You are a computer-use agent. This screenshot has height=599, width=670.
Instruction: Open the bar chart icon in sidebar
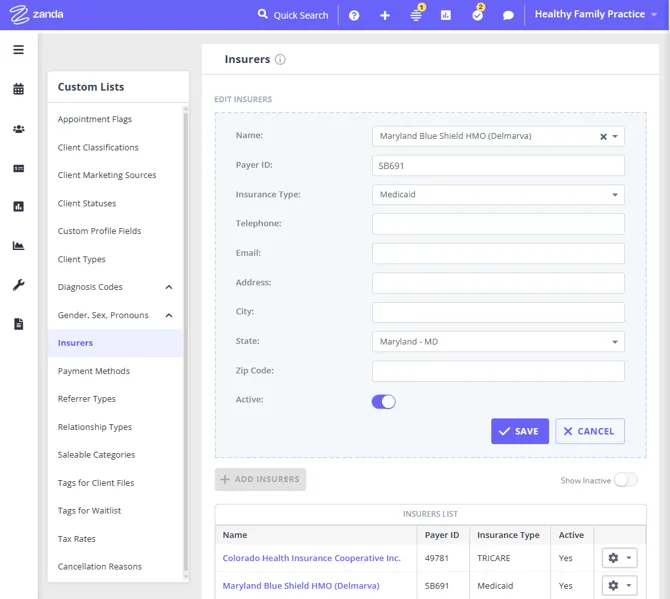click(x=18, y=207)
